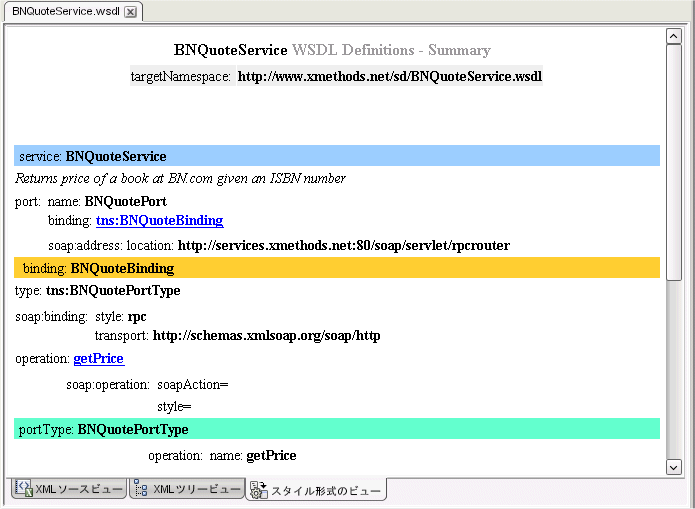Click the targetNamespace URL text

click(x=390, y=76)
